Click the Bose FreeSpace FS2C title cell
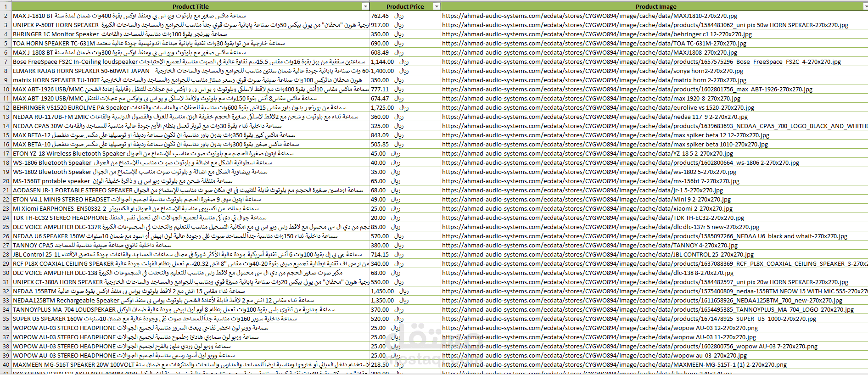The height and width of the screenshot is (375, 868). click(x=190, y=62)
